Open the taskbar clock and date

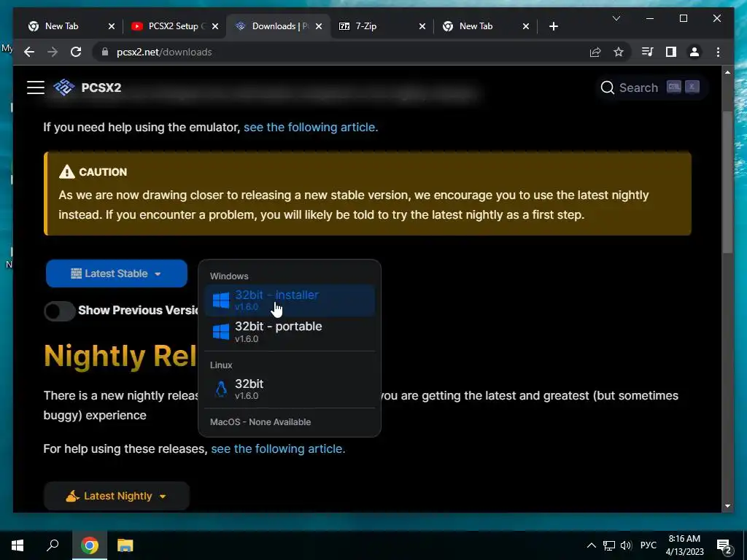[684, 545]
